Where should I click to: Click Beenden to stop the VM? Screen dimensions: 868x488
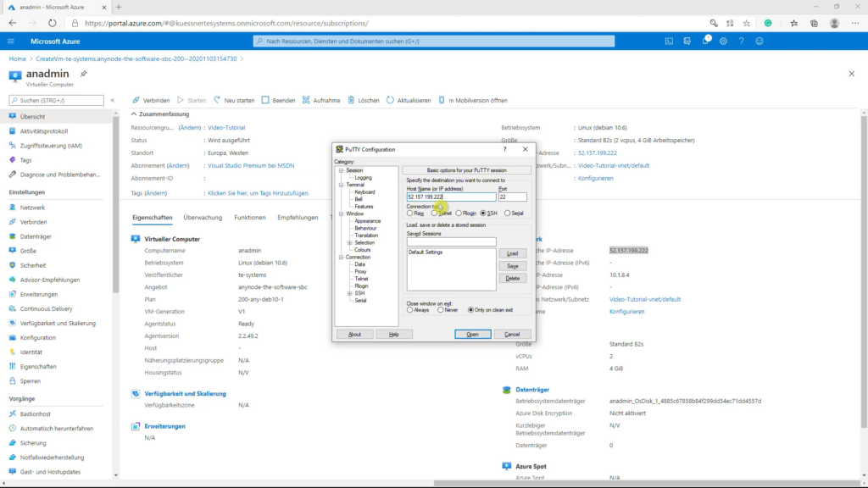(278, 100)
